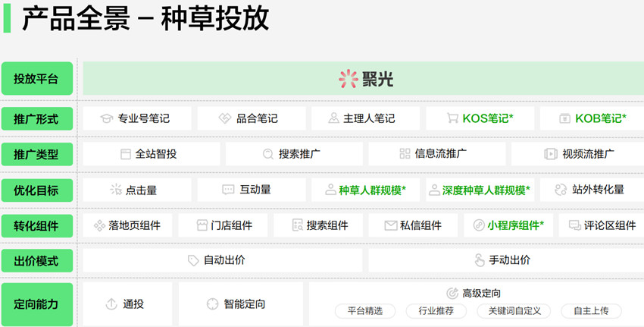Click the grid icon beside 信息流推广
The image size is (644, 327).
click(405, 154)
